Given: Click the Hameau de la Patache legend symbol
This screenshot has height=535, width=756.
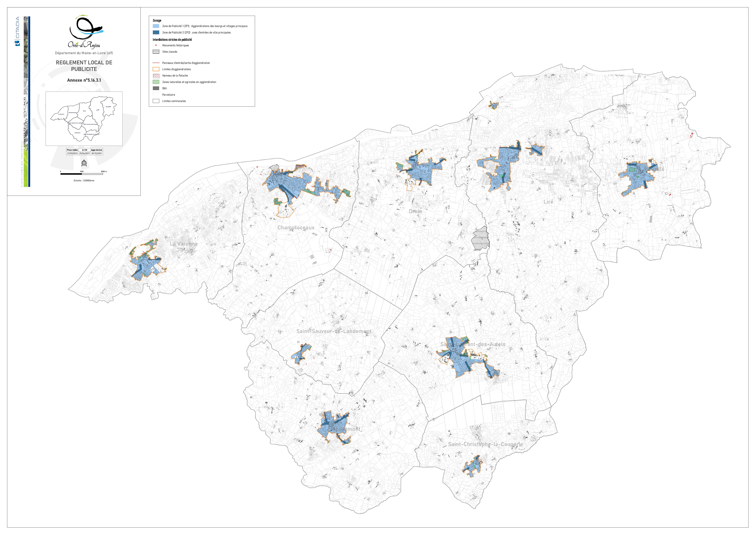Looking at the screenshot, I should pyautogui.click(x=156, y=75).
